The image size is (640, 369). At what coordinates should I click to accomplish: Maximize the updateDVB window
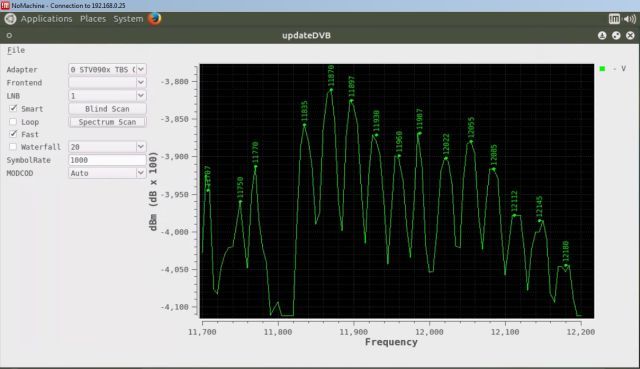pos(616,36)
